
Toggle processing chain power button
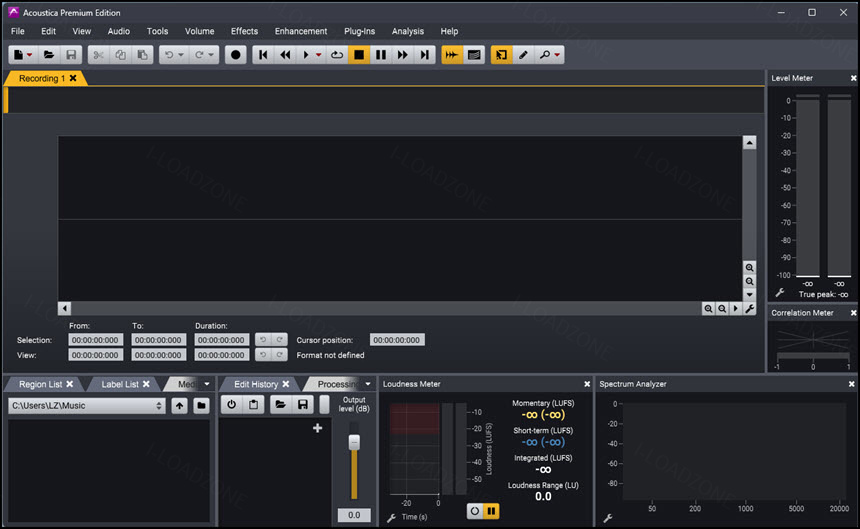pos(231,405)
